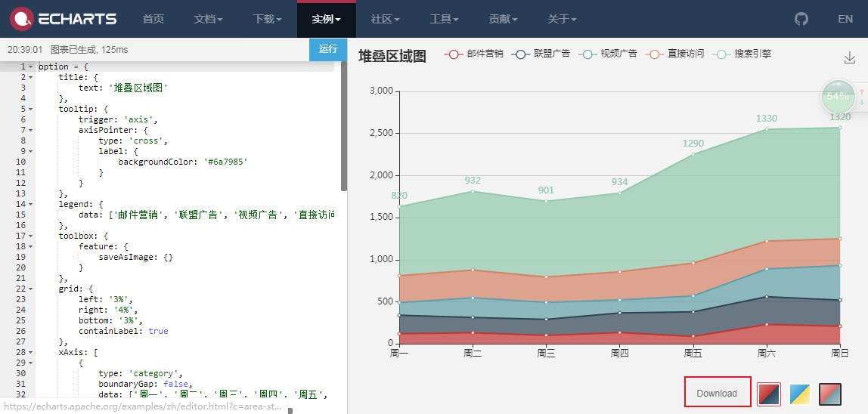Click the 周三 axis label
868x414 pixels.
click(546, 353)
